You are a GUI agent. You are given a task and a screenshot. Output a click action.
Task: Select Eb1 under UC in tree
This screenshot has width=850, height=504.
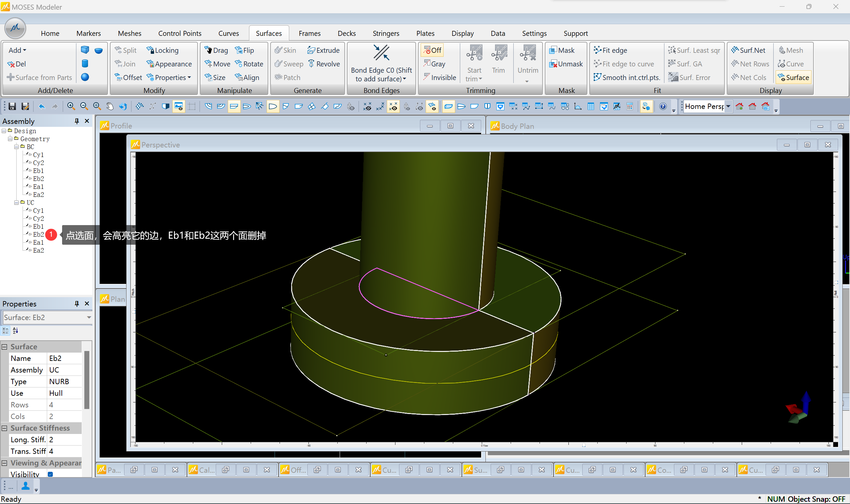pos(38,226)
